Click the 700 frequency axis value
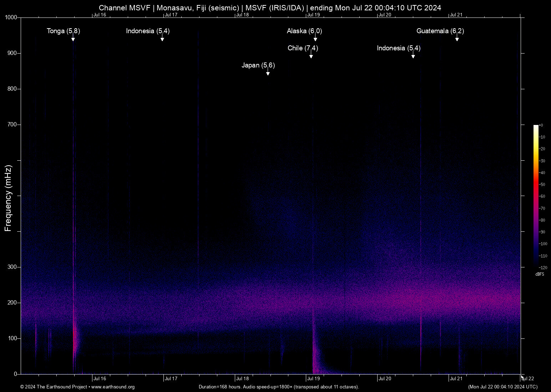 tap(12, 125)
